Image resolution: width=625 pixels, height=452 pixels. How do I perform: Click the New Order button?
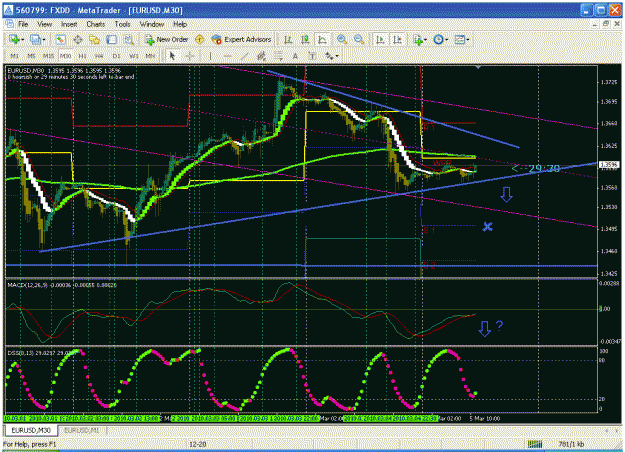tap(167, 39)
